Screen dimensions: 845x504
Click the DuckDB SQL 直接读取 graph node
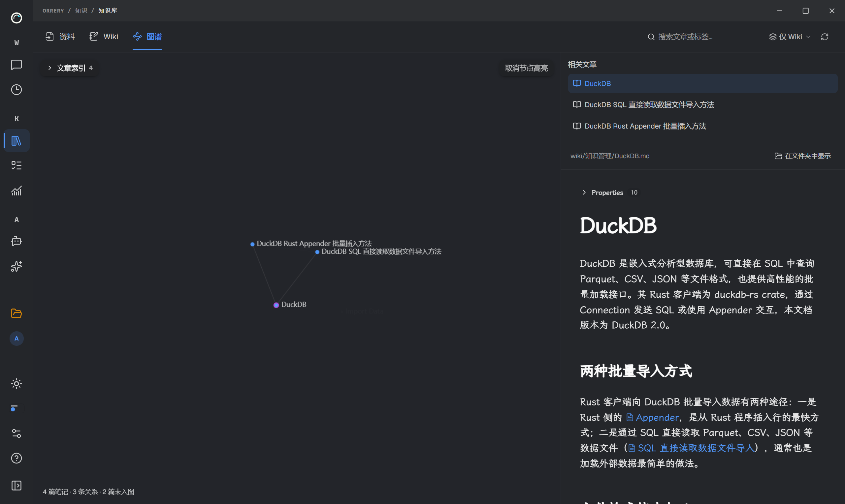[x=317, y=252]
